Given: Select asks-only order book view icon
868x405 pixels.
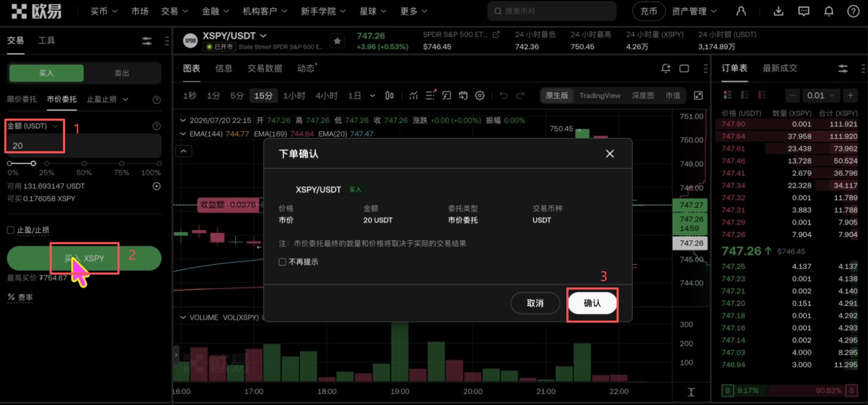Looking at the screenshot, I should tap(762, 95).
